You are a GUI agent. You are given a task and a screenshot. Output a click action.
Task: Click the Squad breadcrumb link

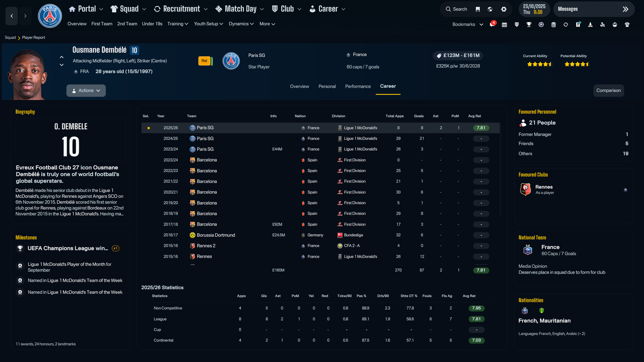click(x=10, y=37)
